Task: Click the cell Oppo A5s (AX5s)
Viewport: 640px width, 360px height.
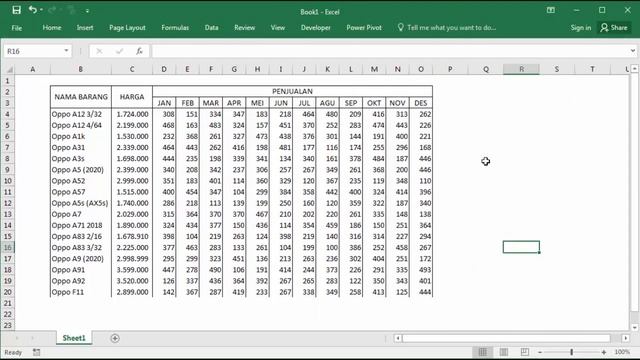Action: pos(81,203)
